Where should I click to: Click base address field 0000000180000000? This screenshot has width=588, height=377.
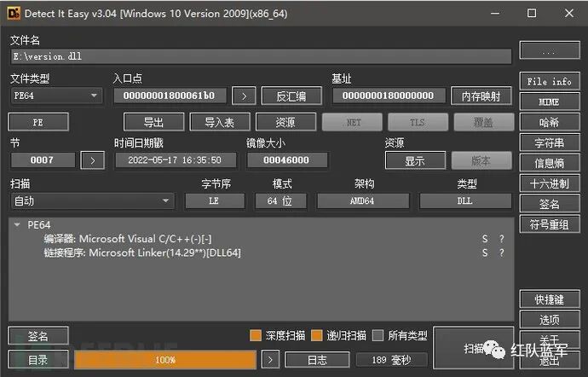pos(389,96)
